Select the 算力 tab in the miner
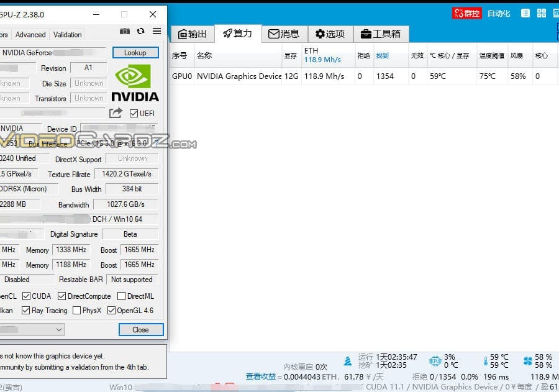Viewport: 559px width, 392px height. (x=237, y=34)
